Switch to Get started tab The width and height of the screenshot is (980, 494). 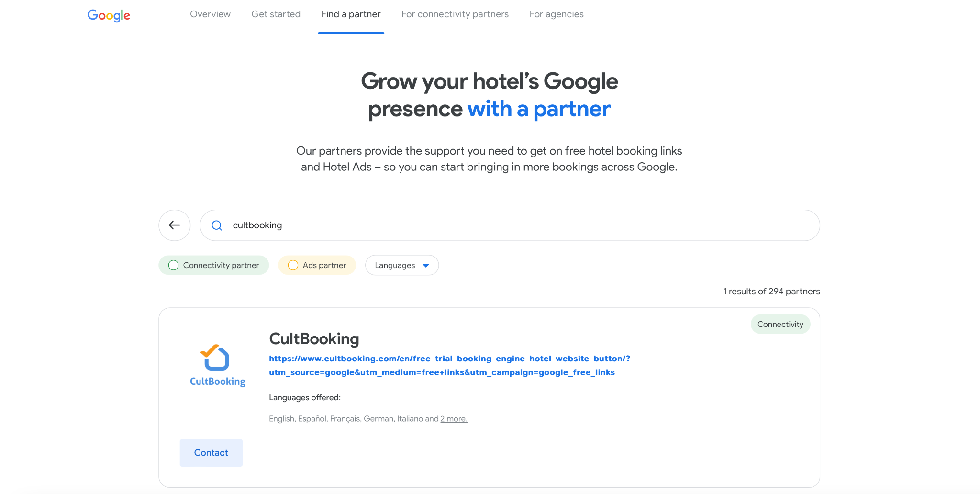(276, 14)
